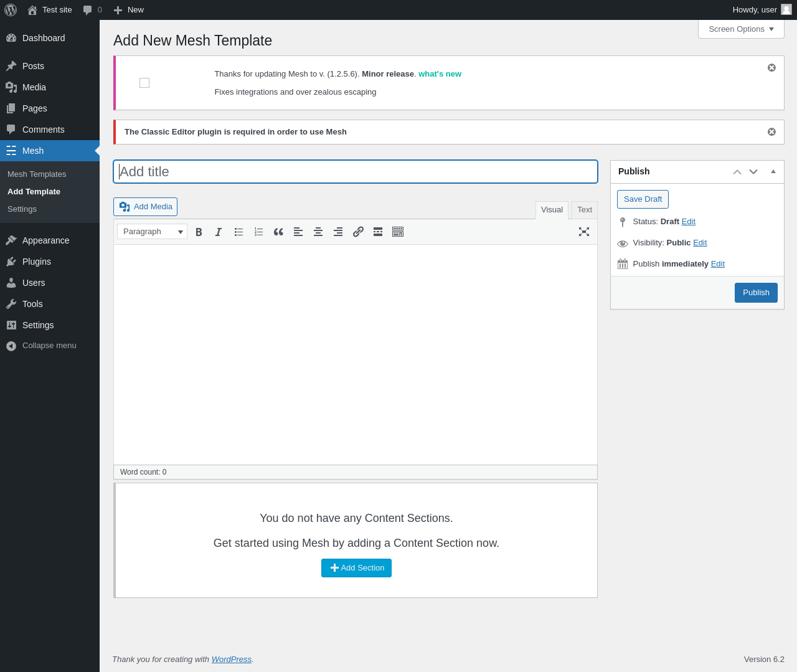Open Users menu

50,283
